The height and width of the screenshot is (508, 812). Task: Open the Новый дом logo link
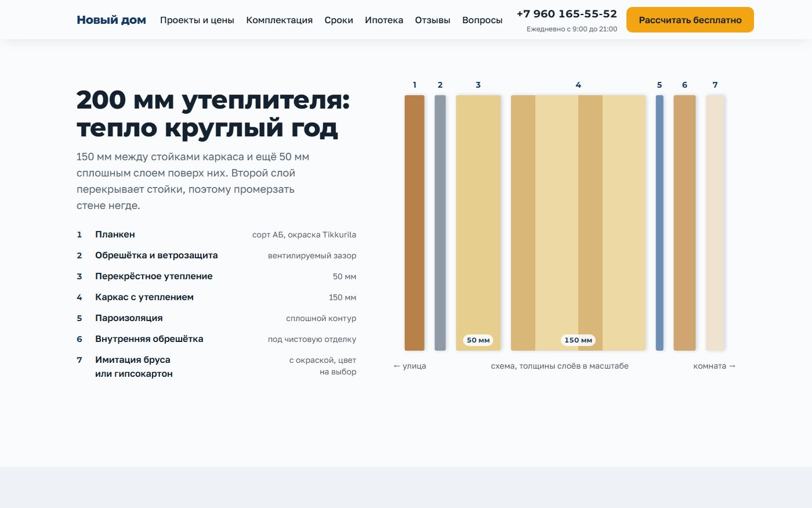111,20
